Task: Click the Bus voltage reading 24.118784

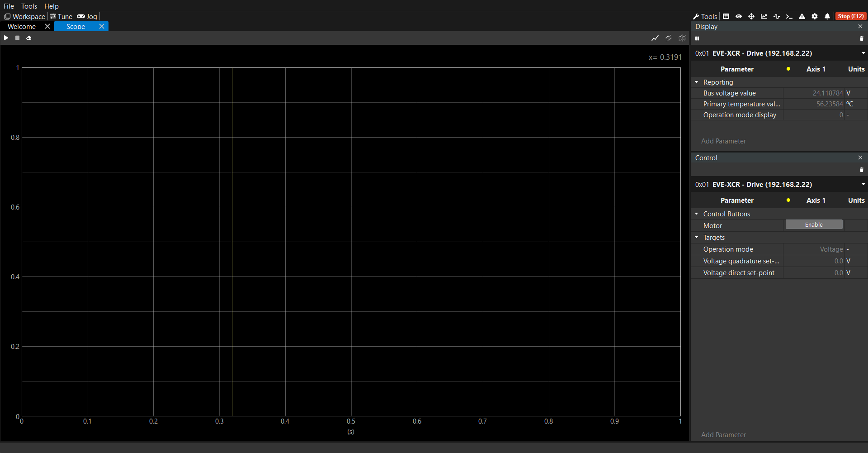Action: (x=828, y=93)
